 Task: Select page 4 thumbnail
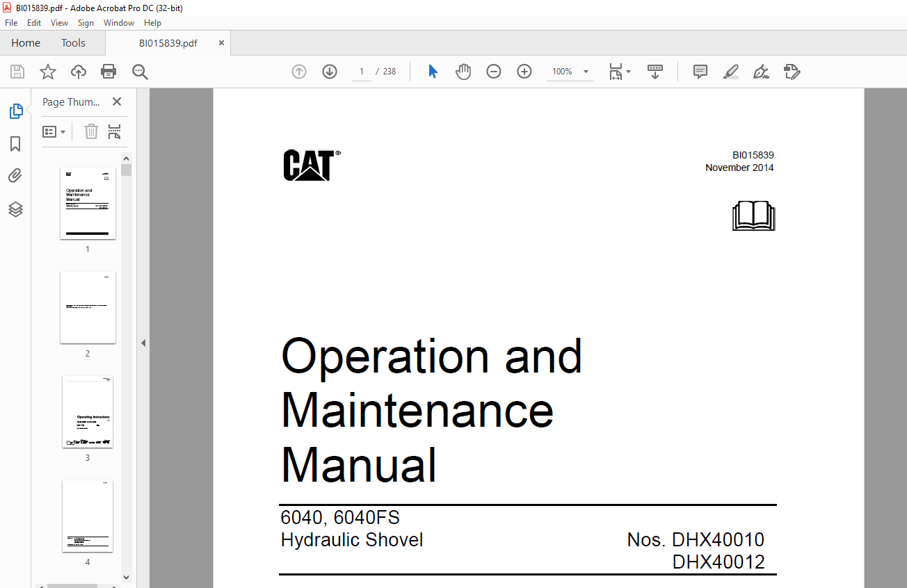88,516
